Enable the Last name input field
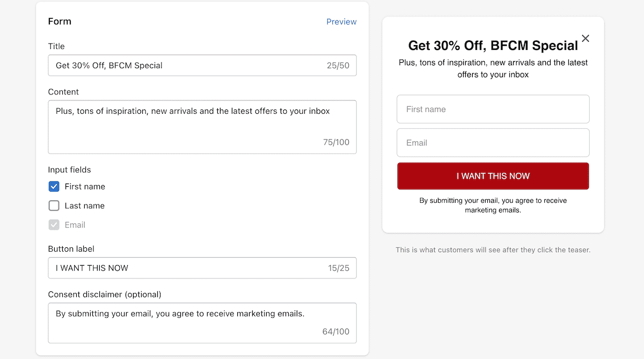Image resolution: width=644 pixels, height=359 pixels. tap(54, 206)
